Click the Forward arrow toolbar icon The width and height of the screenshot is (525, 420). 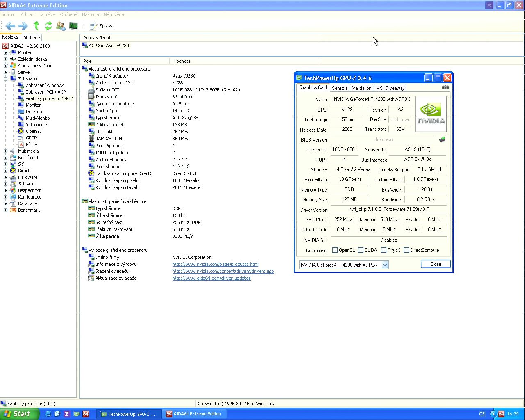pos(23,26)
